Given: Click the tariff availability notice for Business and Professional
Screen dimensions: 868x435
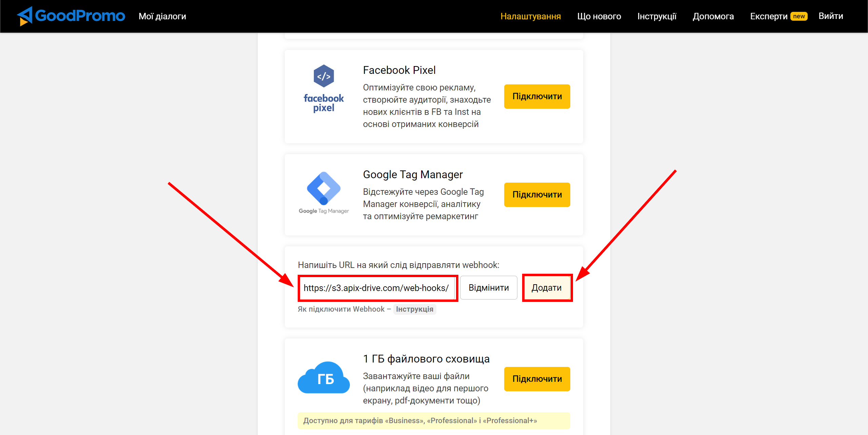Looking at the screenshot, I should [x=434, y=421].
